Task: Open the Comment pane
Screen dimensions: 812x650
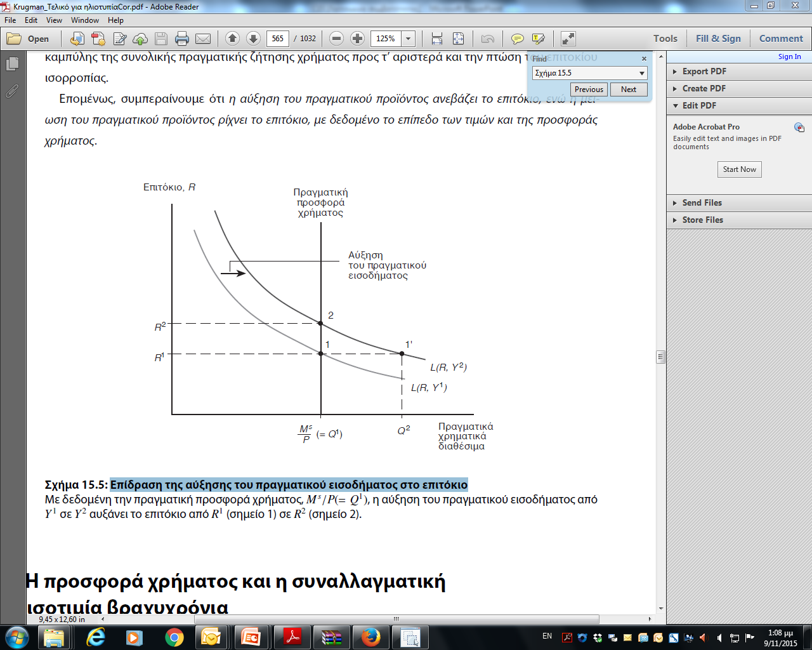Action: pos(781,39)
